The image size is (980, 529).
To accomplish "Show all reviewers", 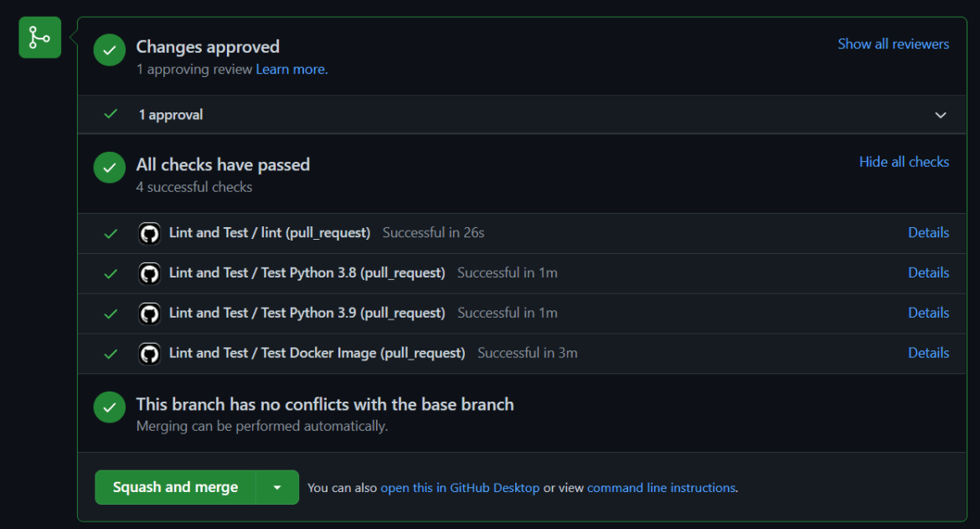I will pos(893,44).
